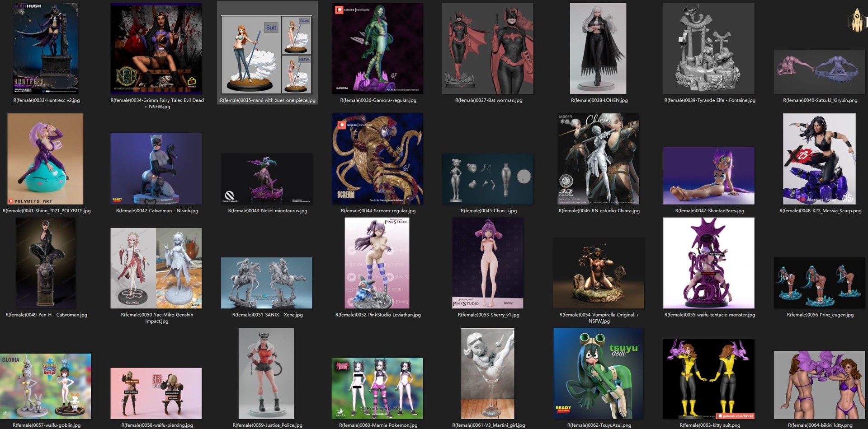Open TsuyuAsui thumbnail
Screen dimensions: 868x429
[598, 373]
